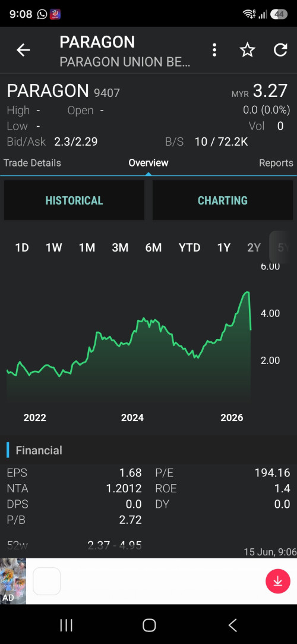Open the ad thumbnail image
This screenshot has width=297, height=644.
(x=12, y=581)
